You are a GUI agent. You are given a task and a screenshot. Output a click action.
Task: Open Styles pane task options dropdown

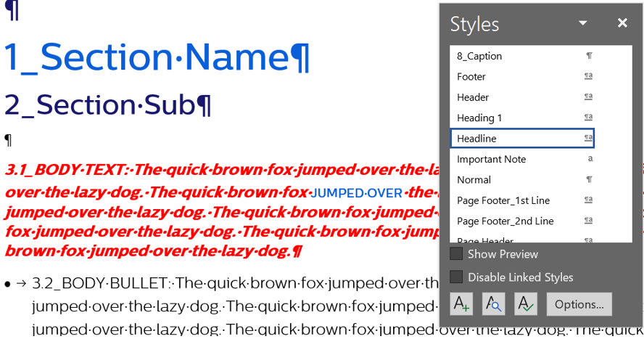coord(582,23)
